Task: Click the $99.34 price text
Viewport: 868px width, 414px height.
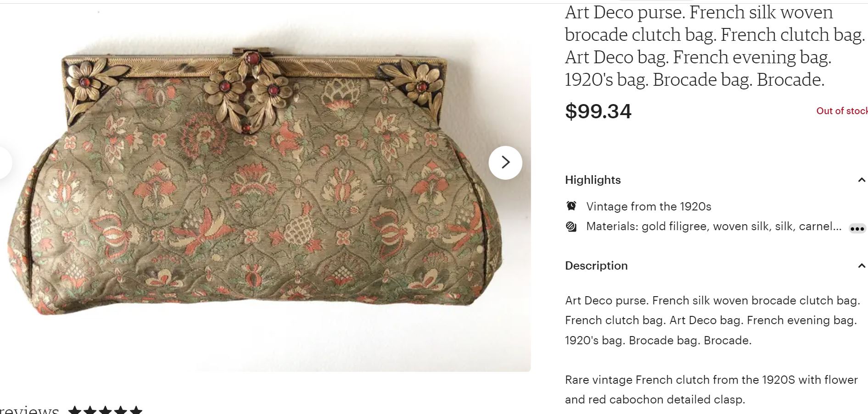Action: (x=598, y=112)
